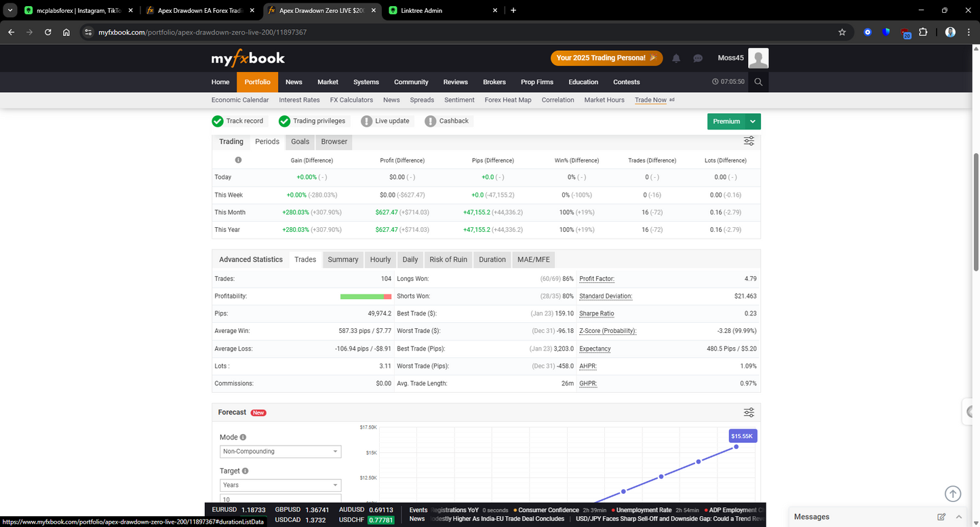The image size is (980, 527).
Task: Open the Target period Years dropdown
Action: click(x=280, y=485)
